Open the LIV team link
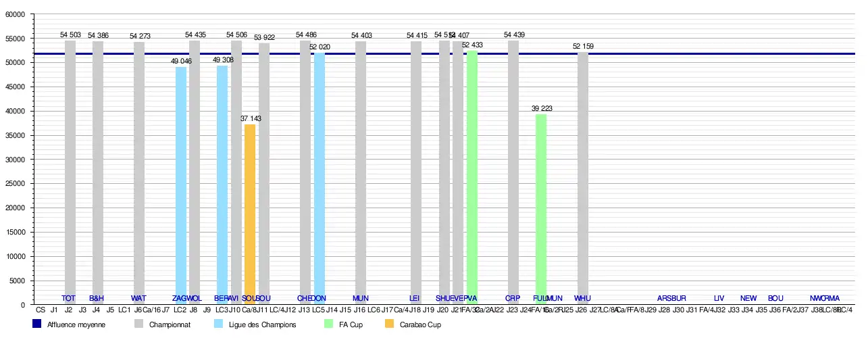The image size is (868, 338). (719, 298)
